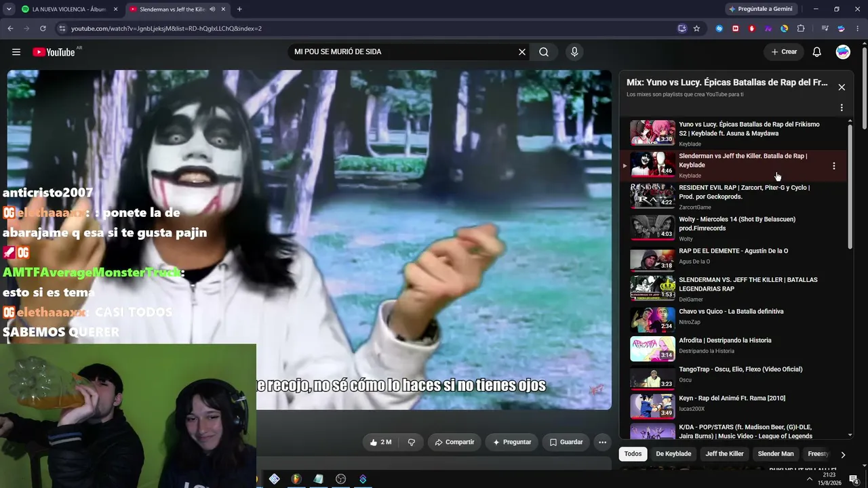The height and width of the screenshot is (488, 868).
Task: Select the Slender Man filter chip
Action: (x=776, y=454)
